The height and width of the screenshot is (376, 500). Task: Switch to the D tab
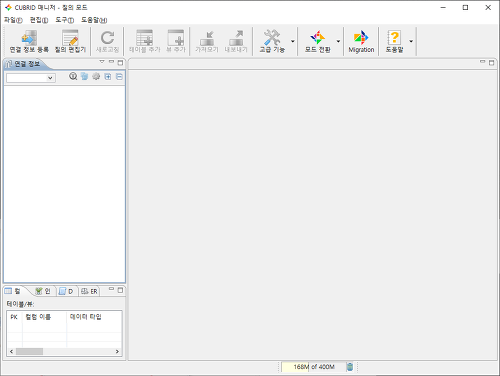click(66, 291)
